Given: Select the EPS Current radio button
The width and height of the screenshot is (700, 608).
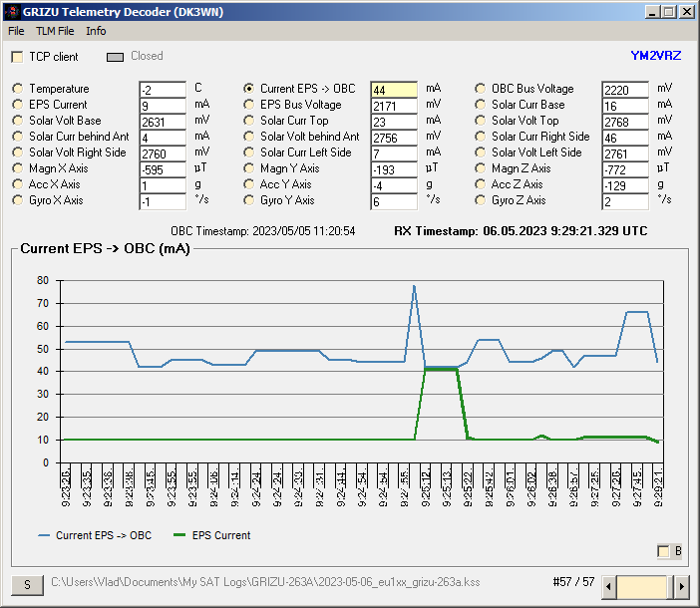Looking at the screenshot, I should pyautogui.click(x=17, y=105).
